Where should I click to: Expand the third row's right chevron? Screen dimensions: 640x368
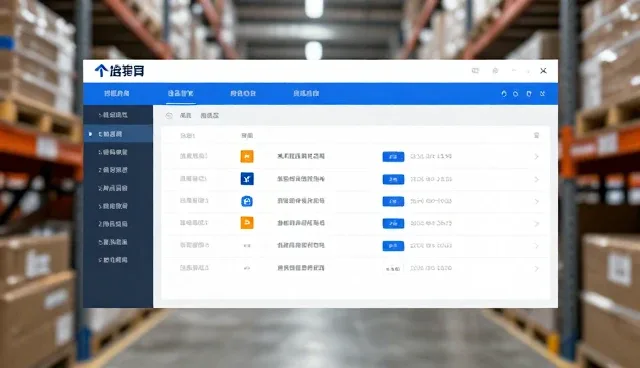click(x=537, y=202)
